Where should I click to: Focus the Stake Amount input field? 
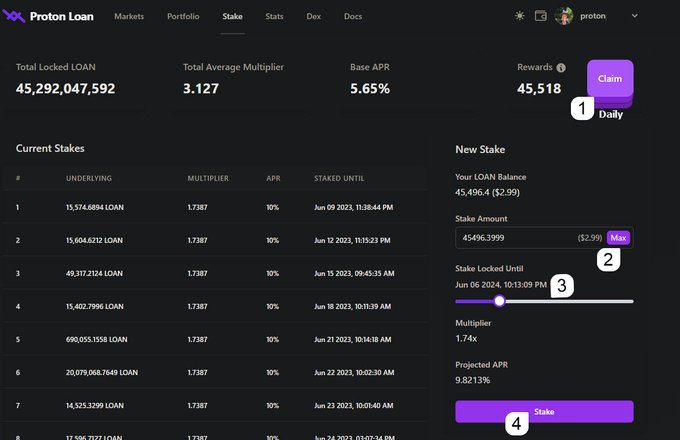544,238
